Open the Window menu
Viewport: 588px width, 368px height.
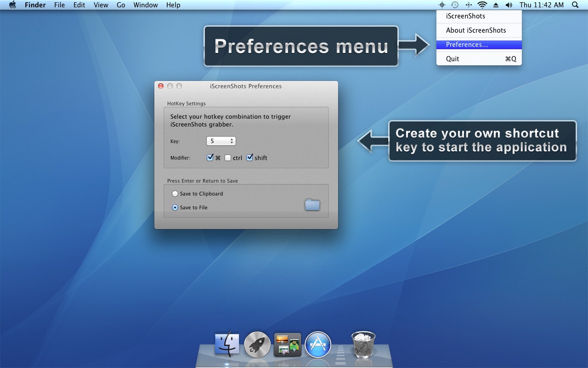point(145,5)
